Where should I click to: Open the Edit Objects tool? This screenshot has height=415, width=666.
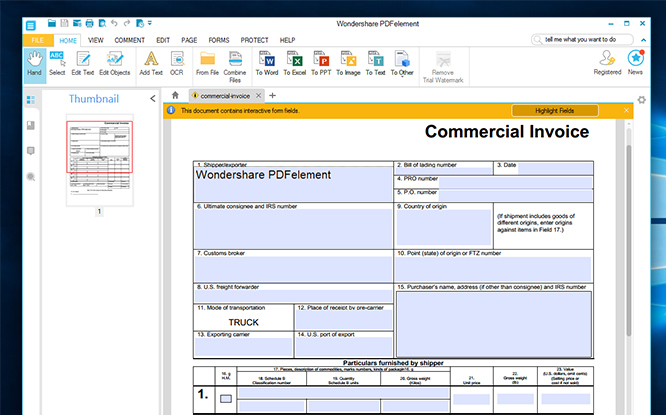(115, 64)
